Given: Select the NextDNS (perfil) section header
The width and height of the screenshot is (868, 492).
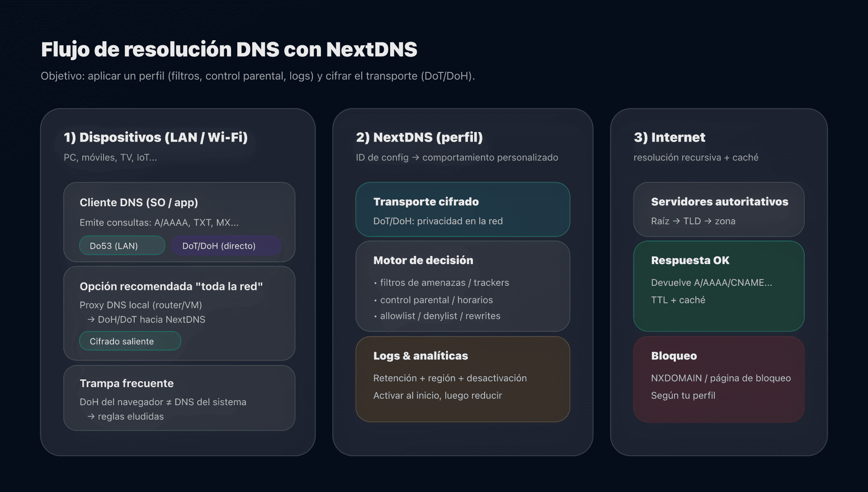Looking at the screenshot, I should (419, 137).
